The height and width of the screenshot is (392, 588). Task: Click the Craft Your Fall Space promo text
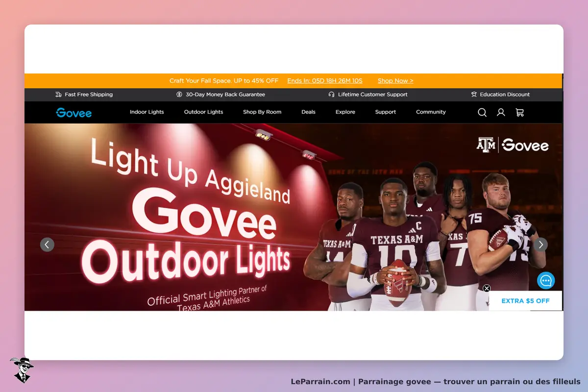point(224,81)
